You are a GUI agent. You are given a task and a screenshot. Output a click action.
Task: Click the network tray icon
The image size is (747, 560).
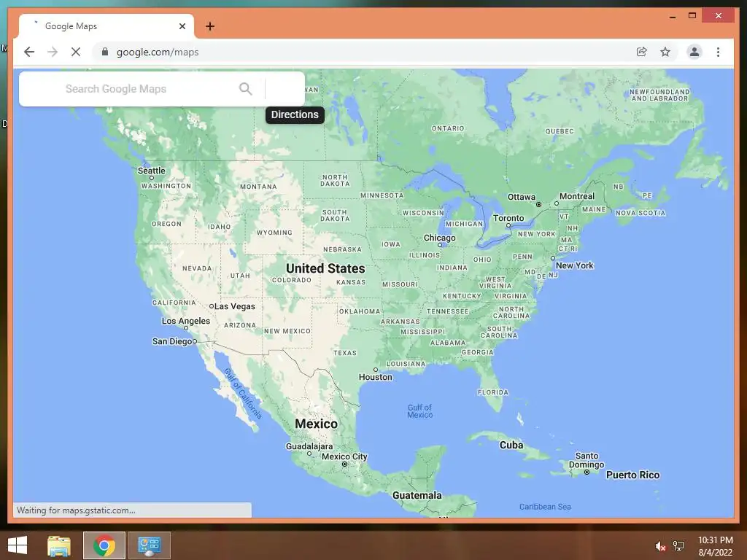pos(678,545)
